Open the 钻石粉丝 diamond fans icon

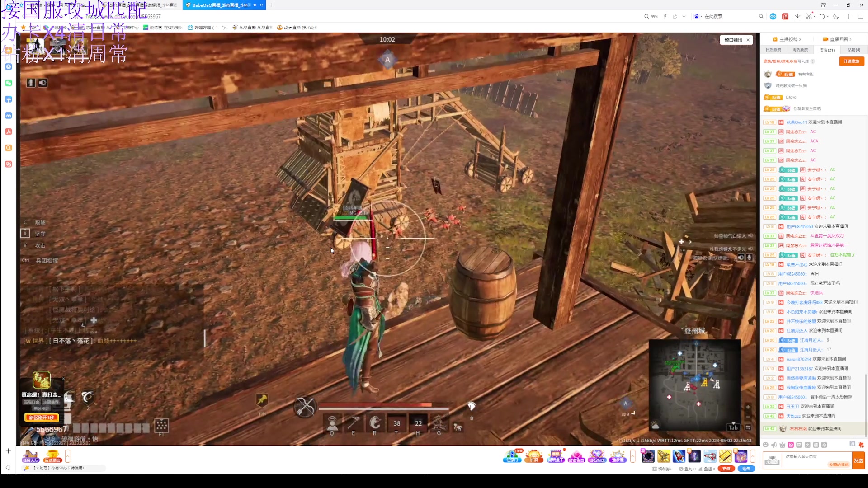[597, 456]
